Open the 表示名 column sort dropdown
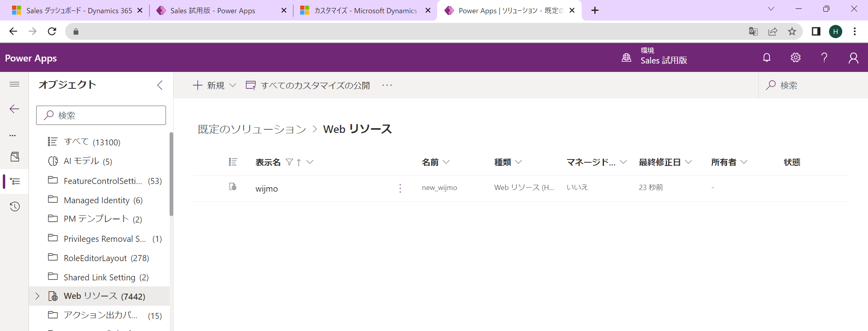Screen dimensions: 868x331 [x=310, y=162]
